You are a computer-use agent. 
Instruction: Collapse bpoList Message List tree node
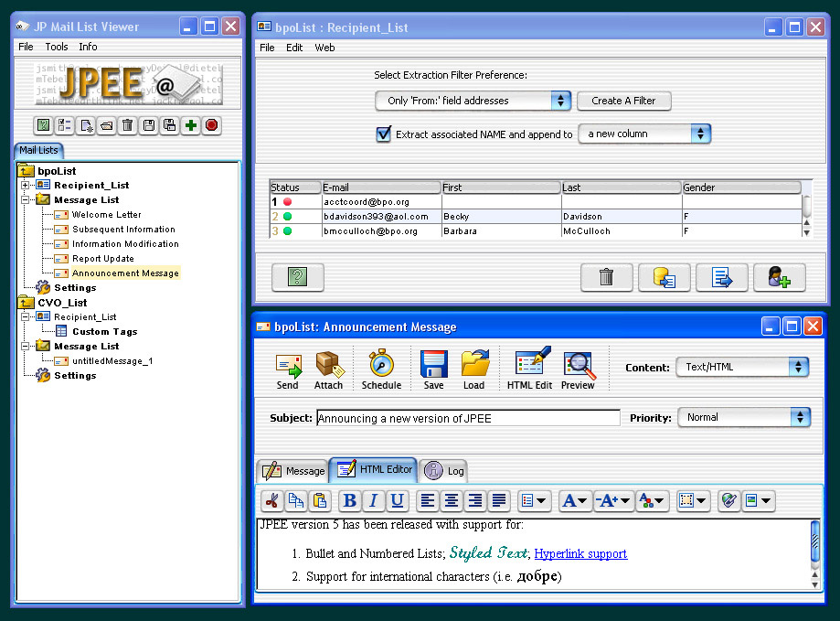coord(25,200)
